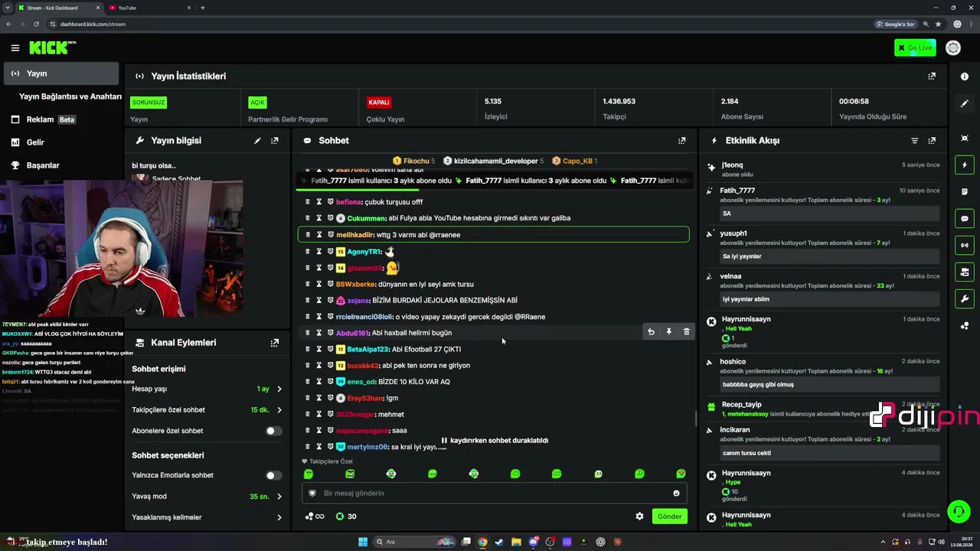
Task: Click the pencil edit icon in right sidebar
Action: click(x=965, y=103)
